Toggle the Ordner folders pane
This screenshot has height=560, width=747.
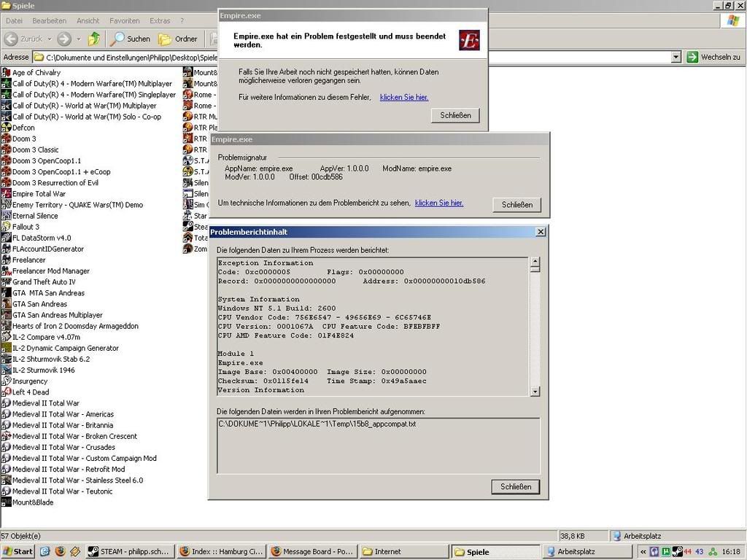pyautogui.click(x=178, y=39)
